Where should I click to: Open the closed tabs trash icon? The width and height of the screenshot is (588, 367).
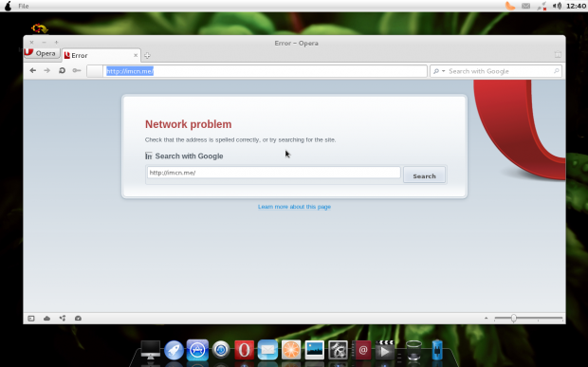point(558,55)
